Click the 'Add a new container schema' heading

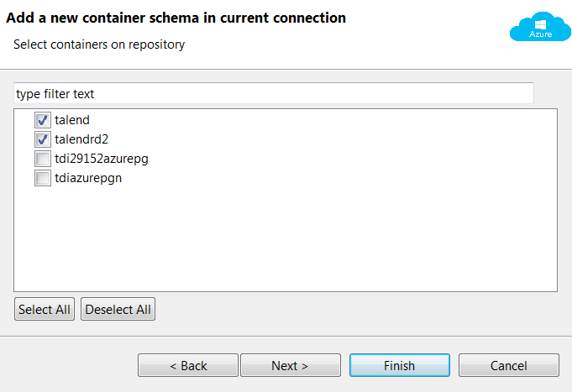pos(176,18)
